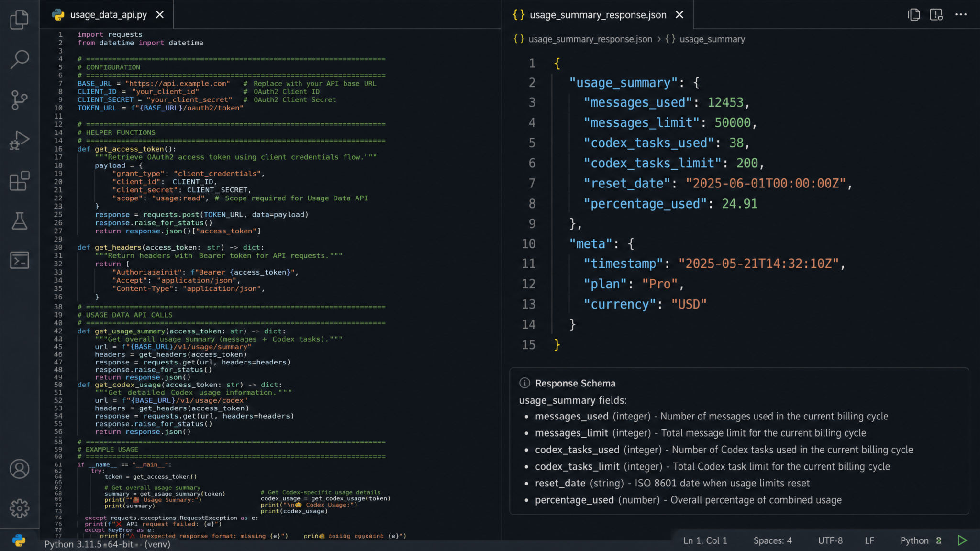This screenshot has width=980, height=551.
Task: Open the Explorer files view
Action: point(19,20)
